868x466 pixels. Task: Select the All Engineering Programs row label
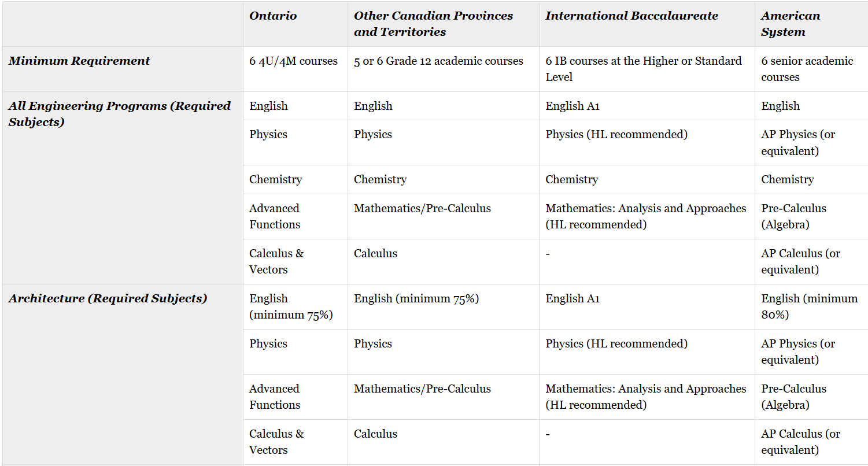pos(119,114)
